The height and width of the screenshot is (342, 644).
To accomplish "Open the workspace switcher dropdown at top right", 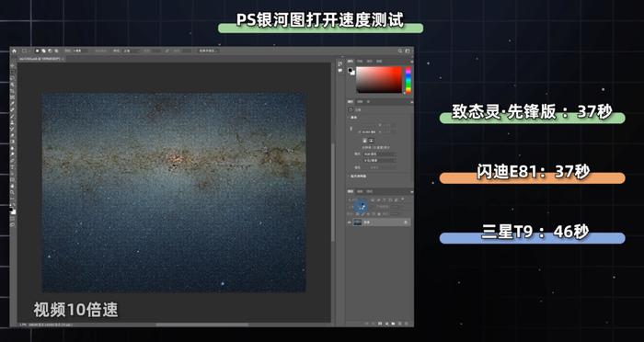I will tap(408, 51).
